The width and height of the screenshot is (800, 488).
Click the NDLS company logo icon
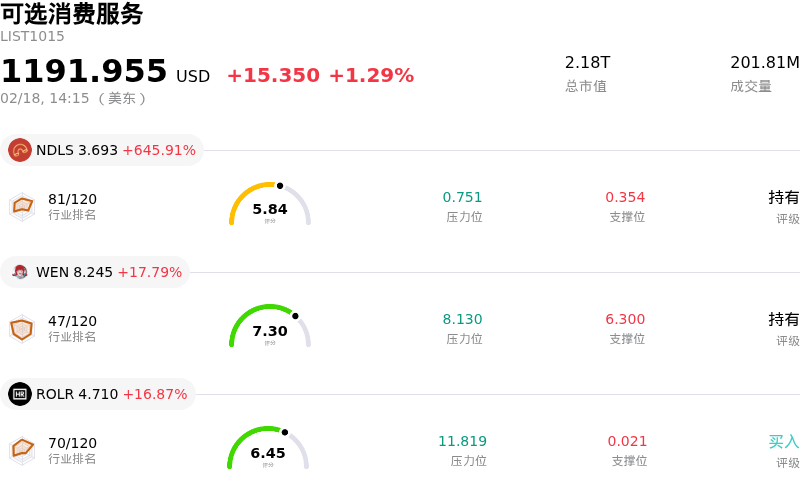20,150
